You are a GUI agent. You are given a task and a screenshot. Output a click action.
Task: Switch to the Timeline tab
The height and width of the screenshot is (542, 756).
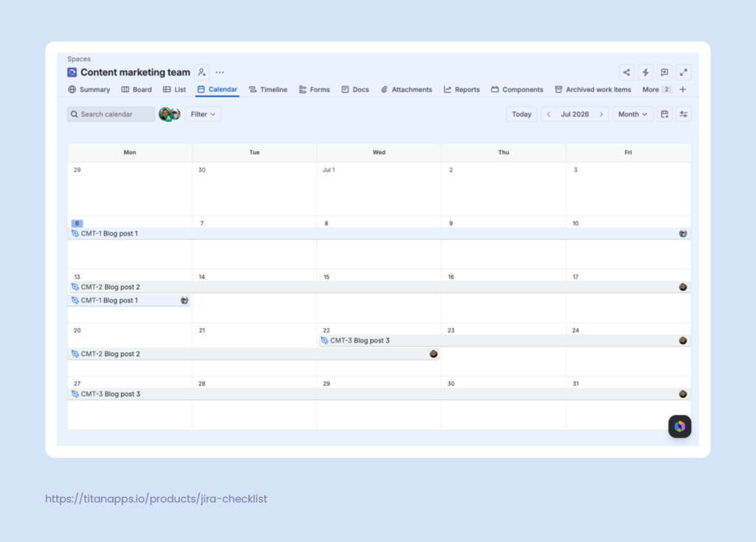pyautogui.click(x=268, y=89)
